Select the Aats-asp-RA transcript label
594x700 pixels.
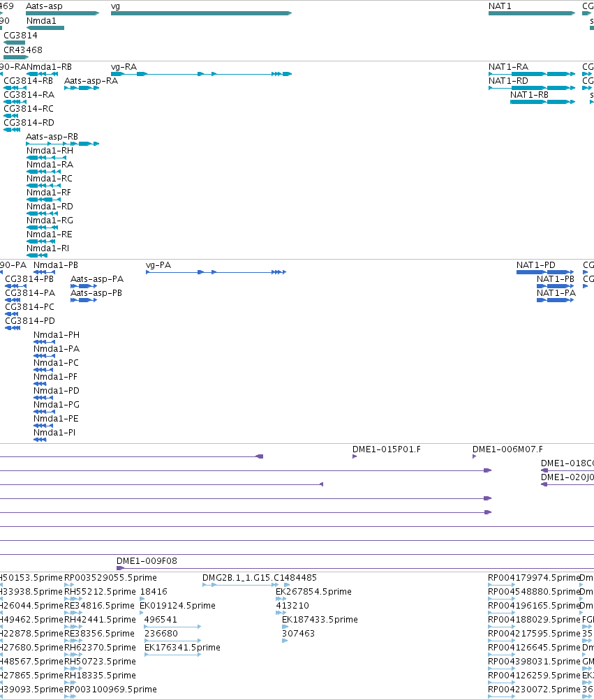[x=91, y=81]
